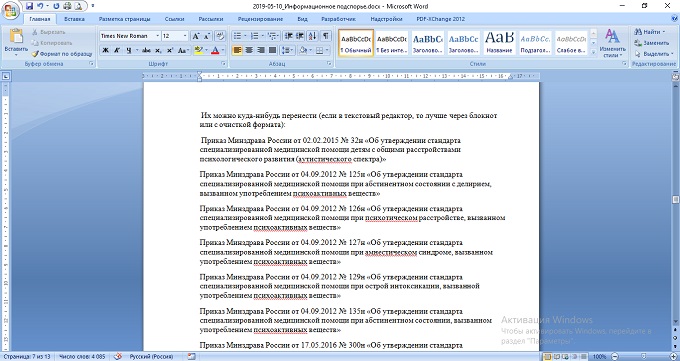The height and width of the screenshot is (361, 680).
Task: Increase paragraph indent
Action: click(x=300, y=36)
